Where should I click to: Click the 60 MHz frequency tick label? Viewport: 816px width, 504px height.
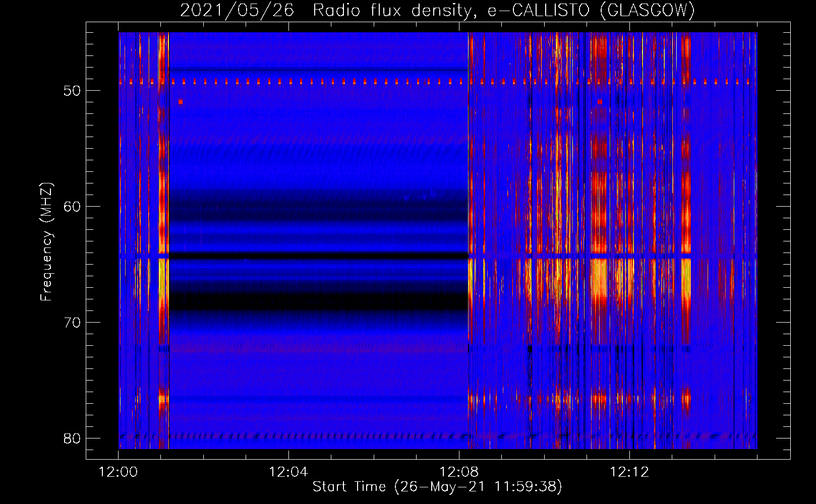pos(72,207)
